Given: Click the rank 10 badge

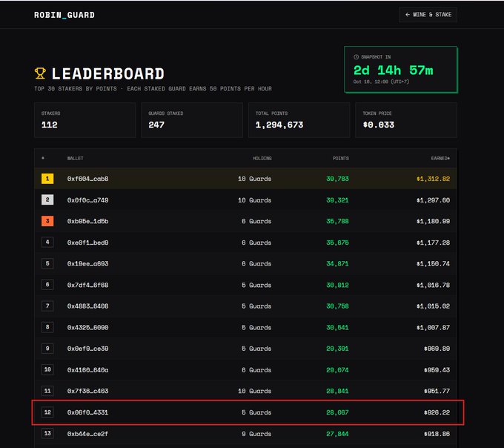Looking at the screenshot, I should pos(47,369).
